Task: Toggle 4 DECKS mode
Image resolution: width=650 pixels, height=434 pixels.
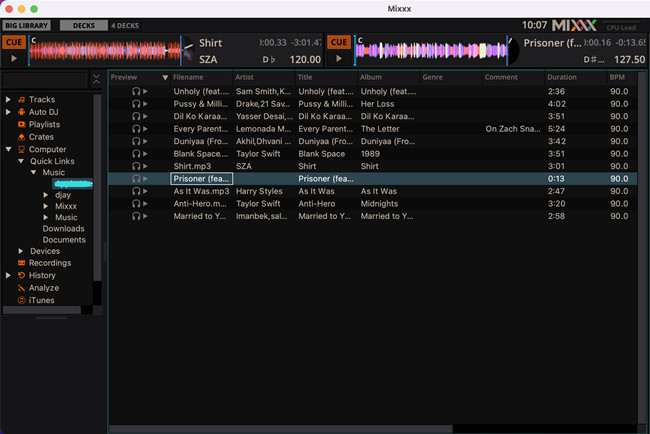Action: tap(125, 26)
